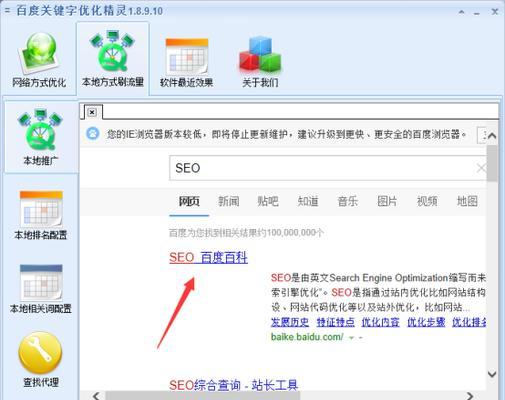Click the vertical scrollbar down arrow
This screenshot has height=400, width=505.
(492, 374)
